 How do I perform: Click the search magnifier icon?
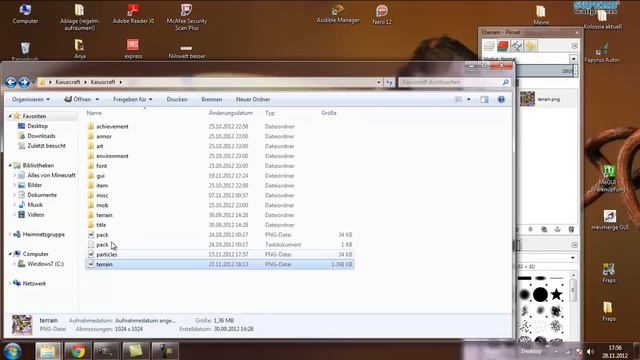click(x=505, y=82)
